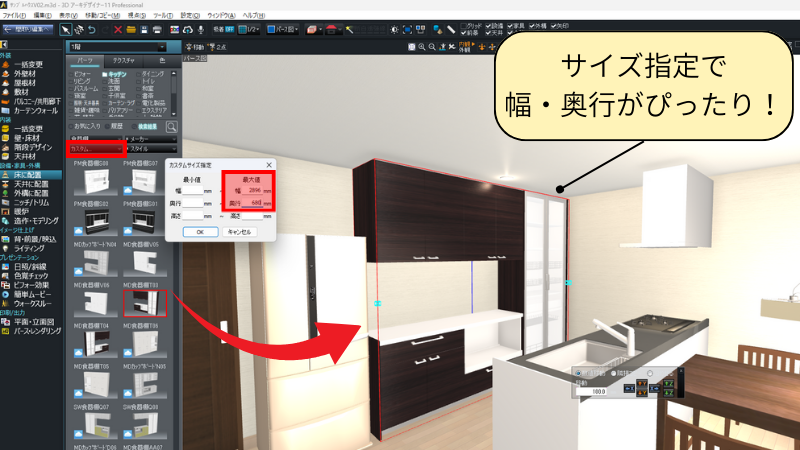800x450 pixels.
Task: Click the 間取り編集へ back button
Action: pos(28,30)
